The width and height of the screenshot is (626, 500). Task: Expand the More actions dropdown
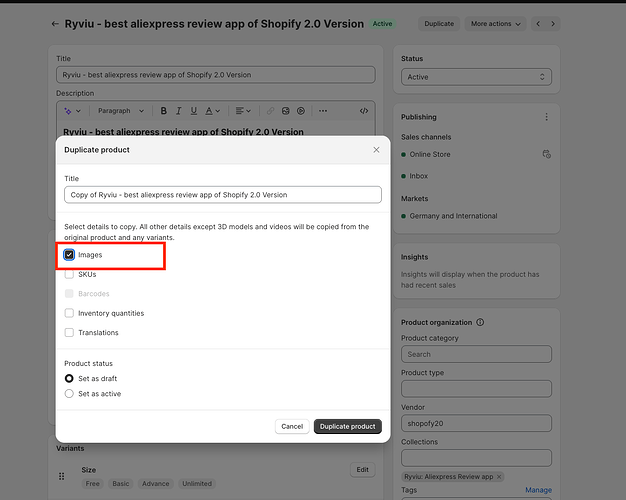pyautogui.click(x=496, y=23)
